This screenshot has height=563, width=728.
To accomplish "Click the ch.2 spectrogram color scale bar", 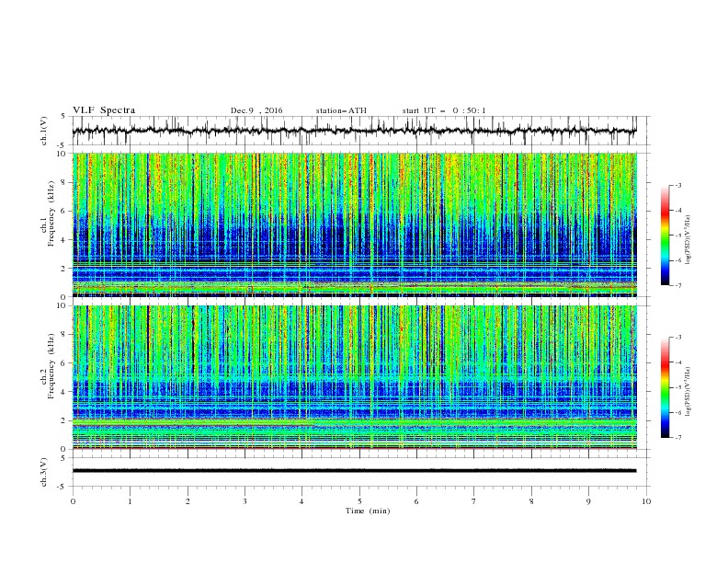I will [665, 387].
